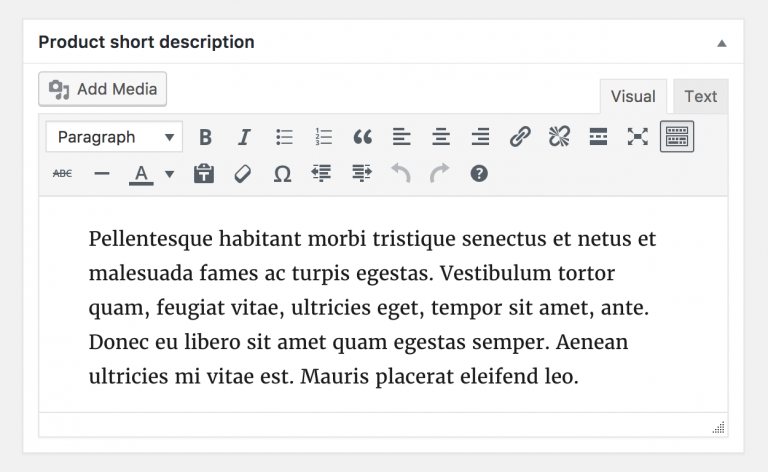Click the Add Media button
Viewport: 768px width, 472px height.
pyautogui.click(x=102, y=89)
